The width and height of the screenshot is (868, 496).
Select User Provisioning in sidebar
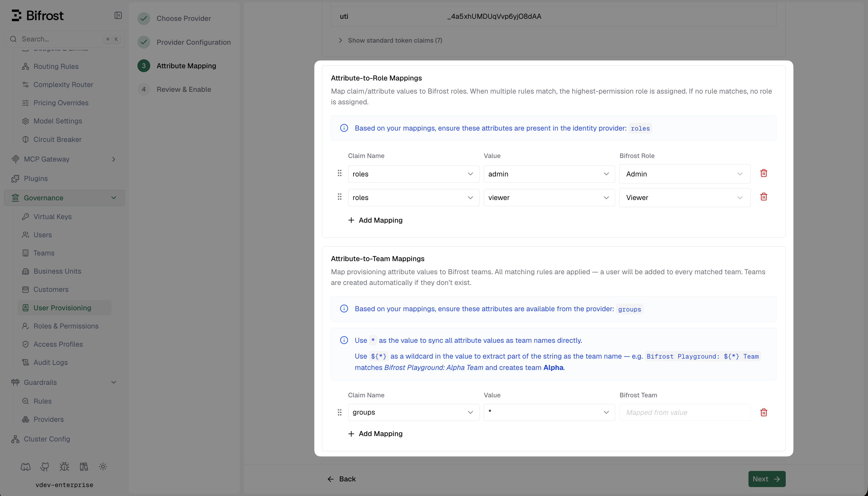(64, 308)
